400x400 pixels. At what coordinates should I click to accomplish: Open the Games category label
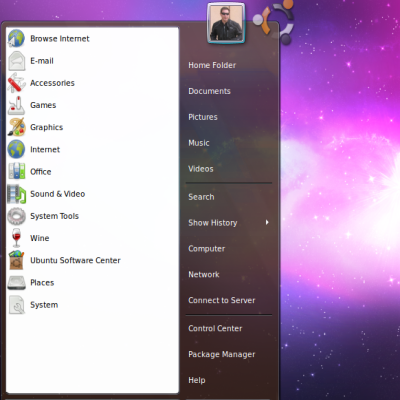pos(43,105)
